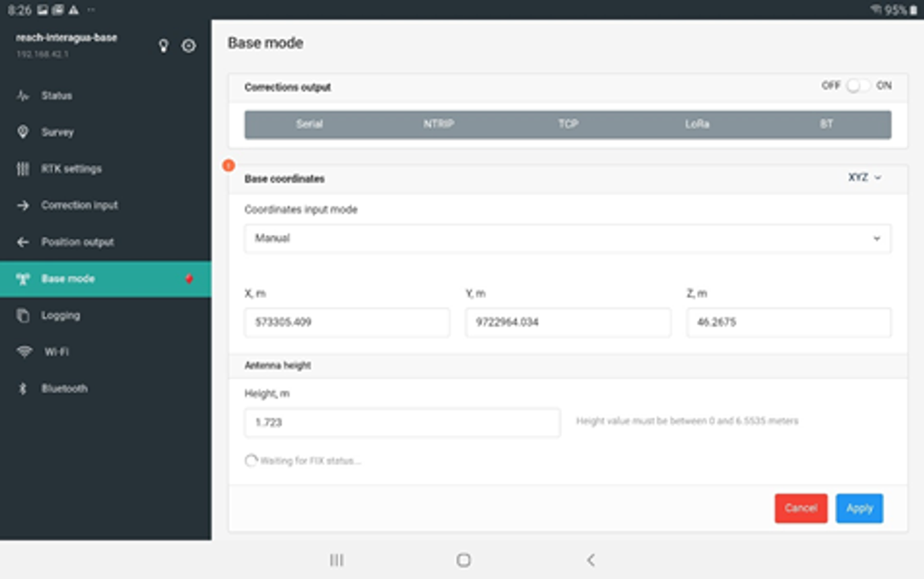The image size is (924, 579).
Task: Open the Status page from the sidebar
Action: point(106,95)
